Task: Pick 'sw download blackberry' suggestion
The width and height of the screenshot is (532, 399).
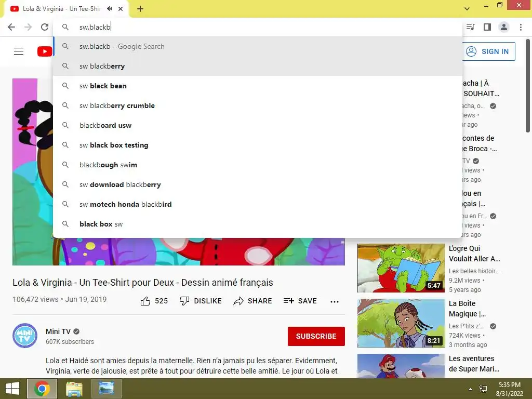Action: click(258, 184)
